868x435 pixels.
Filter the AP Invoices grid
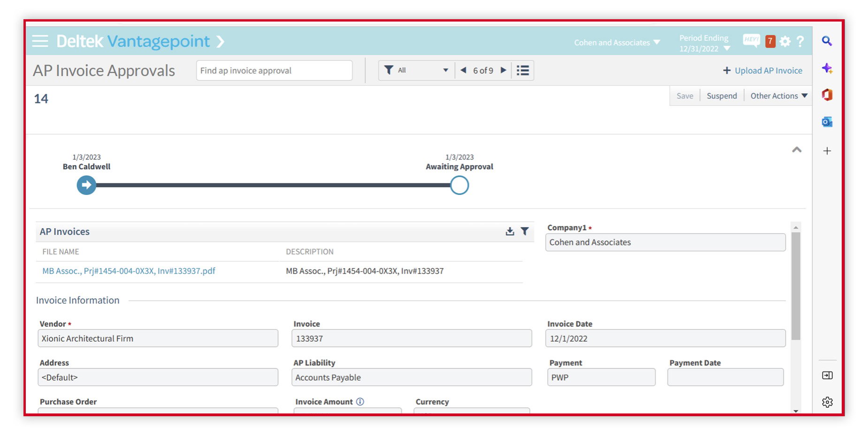(x=525, y=232)
